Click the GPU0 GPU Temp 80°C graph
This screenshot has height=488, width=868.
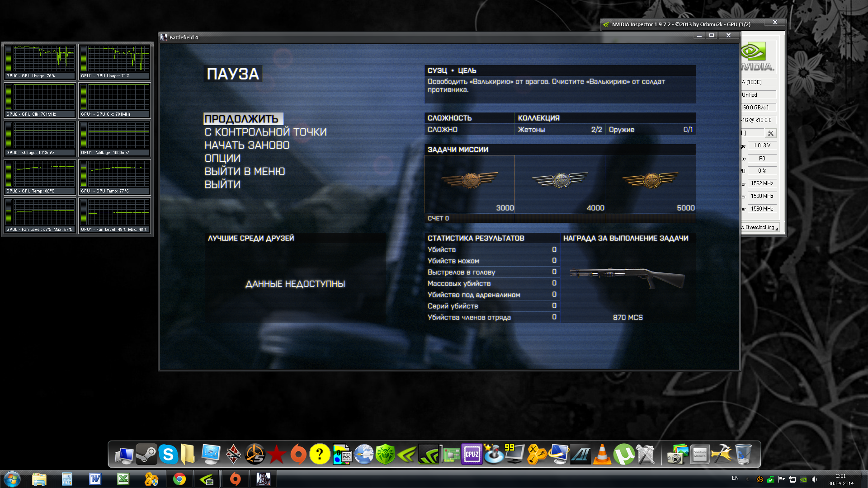coord(40,177)
